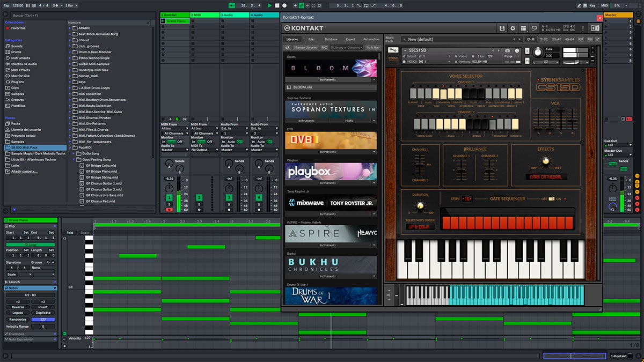The height and width of the screenshot is (362, 644).
Task: Refresh the Kontakt libraries list
Action: click(288, 47)
